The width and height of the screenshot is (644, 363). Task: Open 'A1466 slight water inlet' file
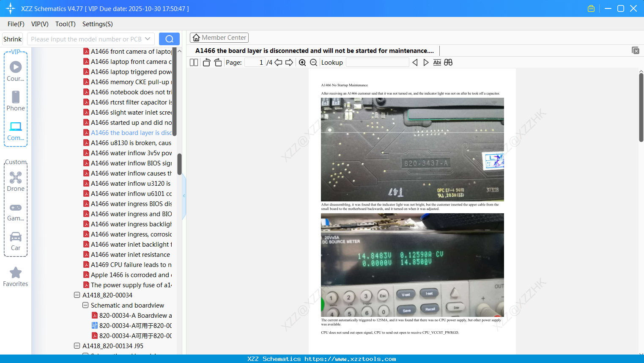pos(131,113)
